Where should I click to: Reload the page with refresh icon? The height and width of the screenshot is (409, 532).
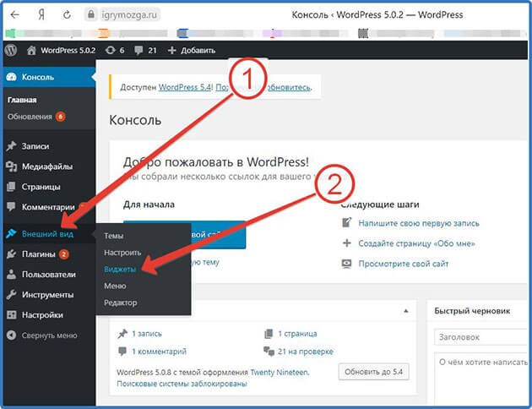click(67, 14)
